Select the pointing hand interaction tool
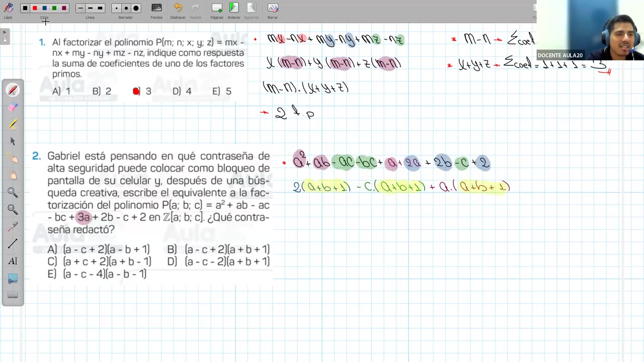 pos(13,158)
